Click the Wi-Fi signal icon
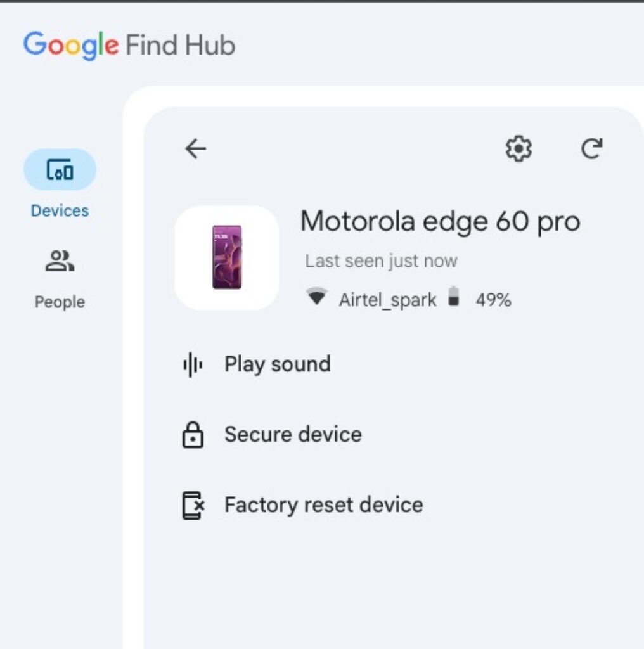Image resolution: width=644 pixels, height=649 pixels. tap(316, 297)
